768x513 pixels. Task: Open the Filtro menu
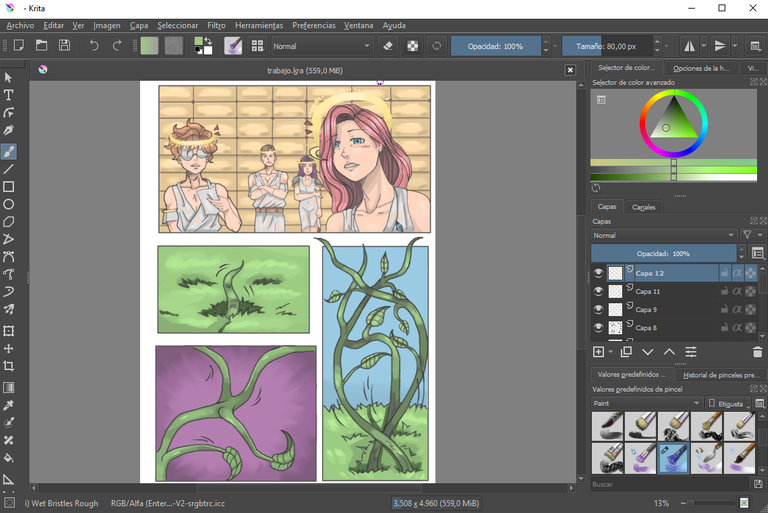pos(216,25)
